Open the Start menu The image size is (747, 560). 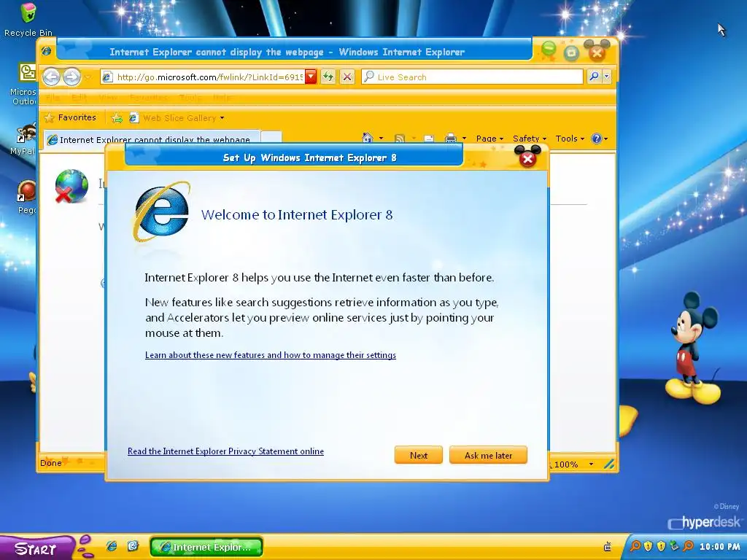[36, 548]
